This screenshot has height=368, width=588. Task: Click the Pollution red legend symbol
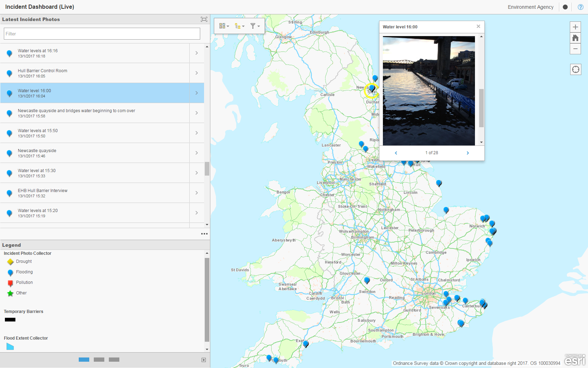point(10,283)
